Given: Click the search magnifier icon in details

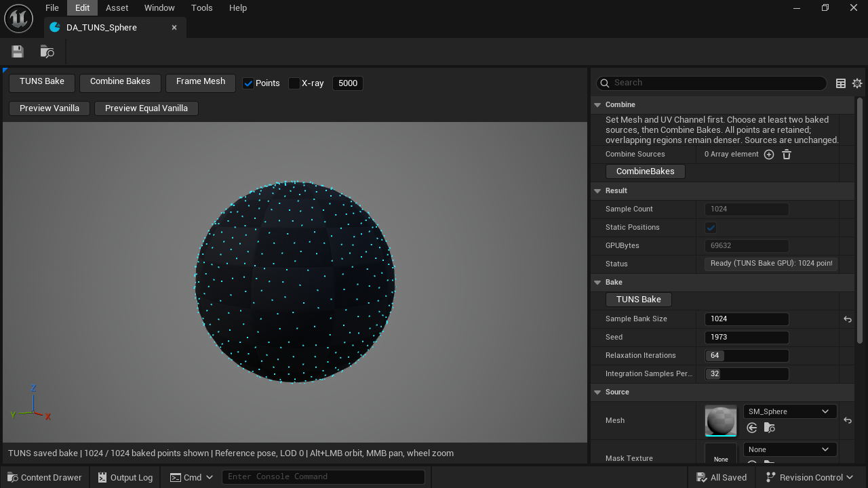Looking at the screenshot, I should pyautogui.click(x=605, y=83).
